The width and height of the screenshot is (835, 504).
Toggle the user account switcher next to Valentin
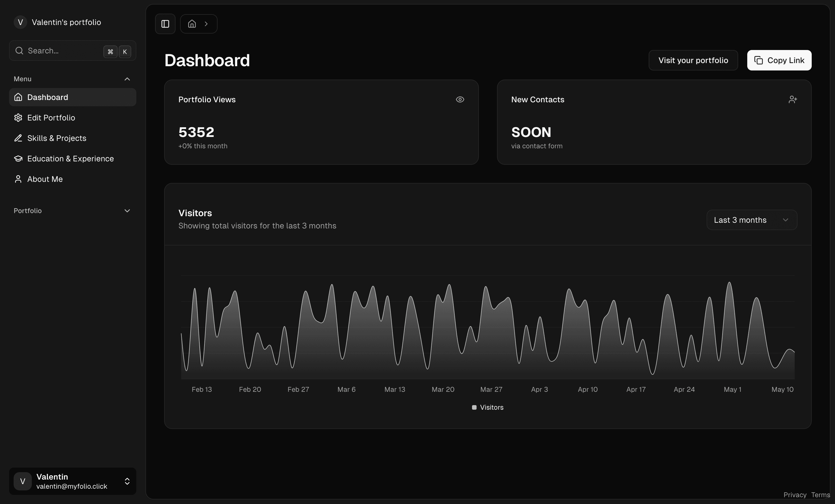pos(128,481)
